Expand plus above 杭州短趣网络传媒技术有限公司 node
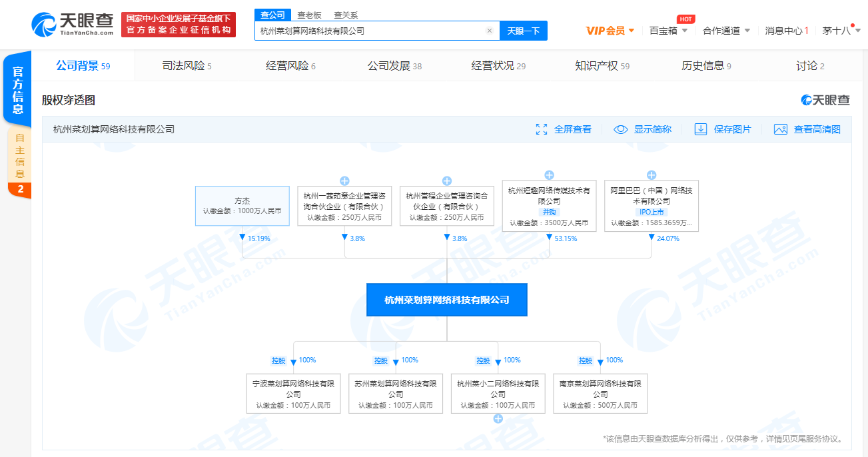The image size is (868, 457). tap(549, 175)
